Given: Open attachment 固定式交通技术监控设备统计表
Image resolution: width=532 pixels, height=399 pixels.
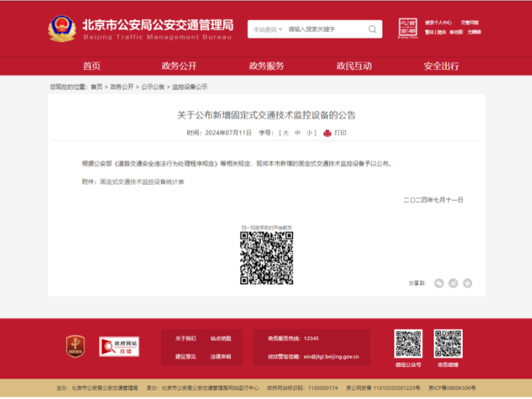Looking at the screenshot, I should tap(141, 182).
